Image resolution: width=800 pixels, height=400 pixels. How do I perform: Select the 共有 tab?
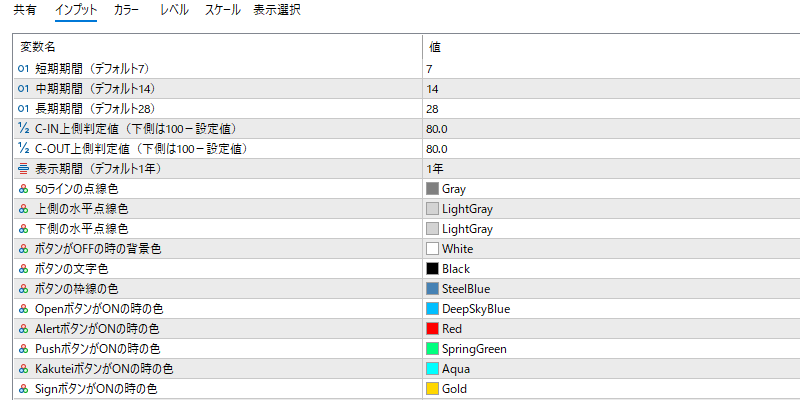pos(25,10)
